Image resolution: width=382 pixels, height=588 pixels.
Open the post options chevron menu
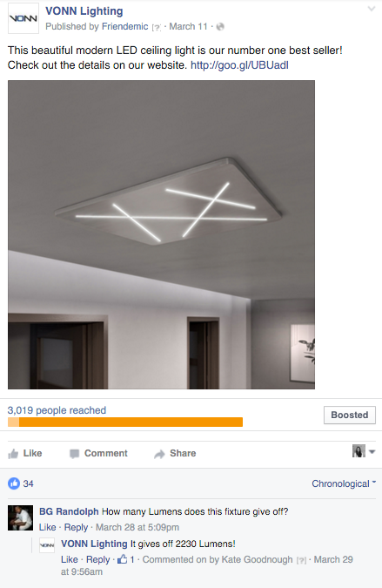click(x=372, y=9)
